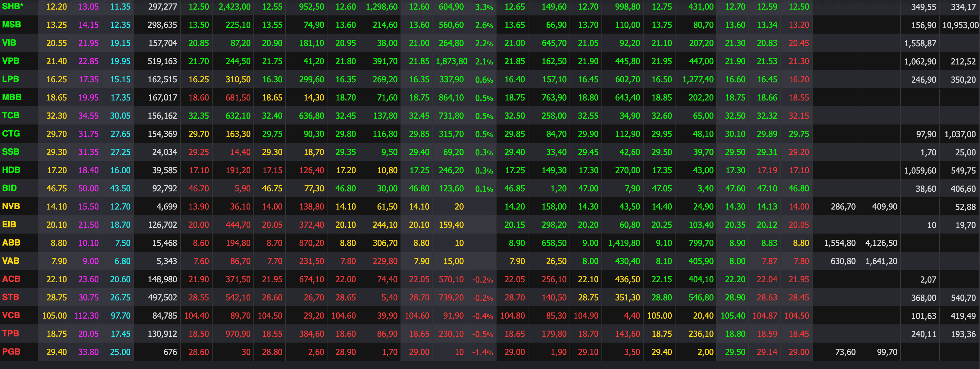Screen dimensions: 980x369
Task: Select the LPB ticker symbol
Action: coord(10,79)
